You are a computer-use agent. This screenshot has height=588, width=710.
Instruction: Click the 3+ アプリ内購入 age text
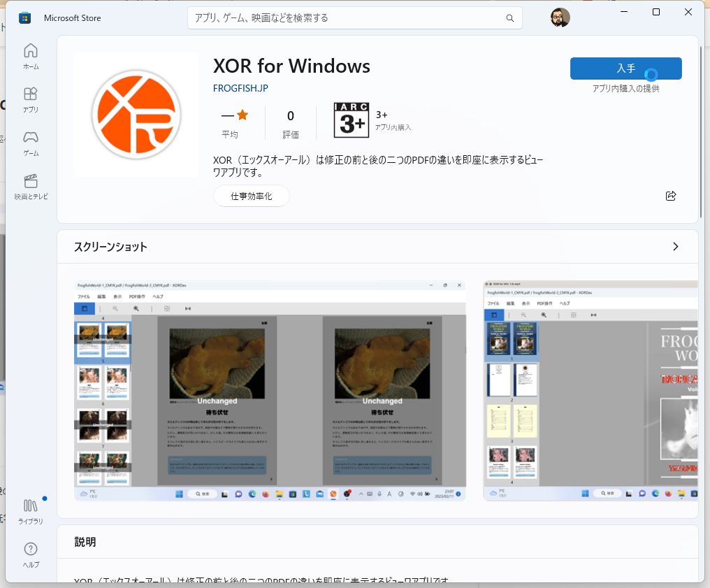tap(393, 121)
